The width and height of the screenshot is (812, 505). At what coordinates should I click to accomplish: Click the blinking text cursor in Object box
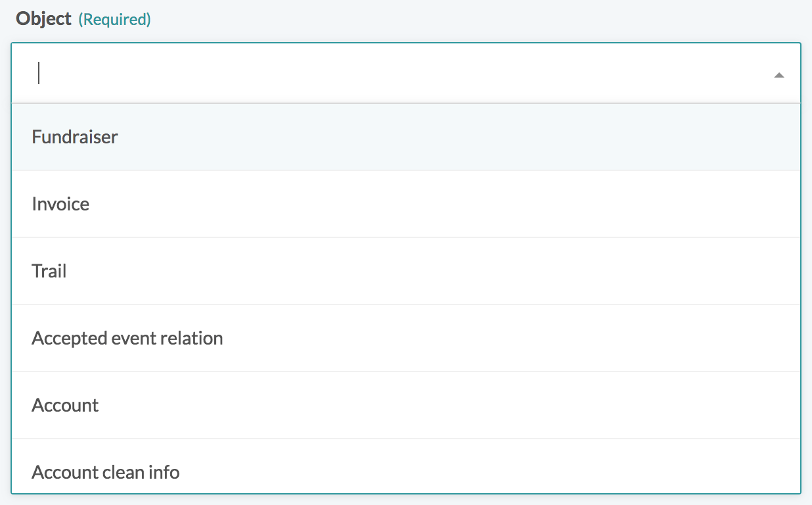click(39, 73)
